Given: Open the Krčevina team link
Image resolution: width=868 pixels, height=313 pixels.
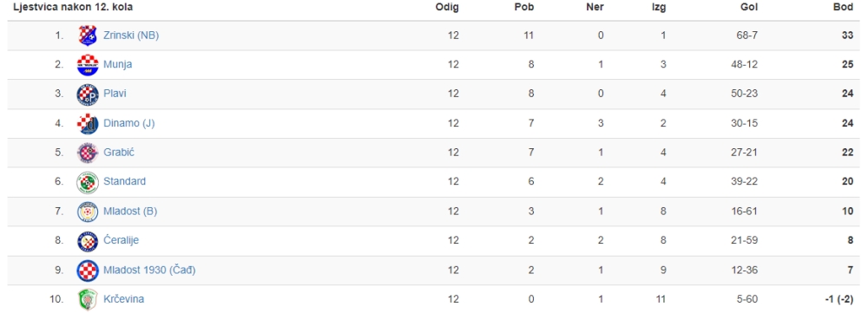Looking at the screenshot, I should click(123, 299).
